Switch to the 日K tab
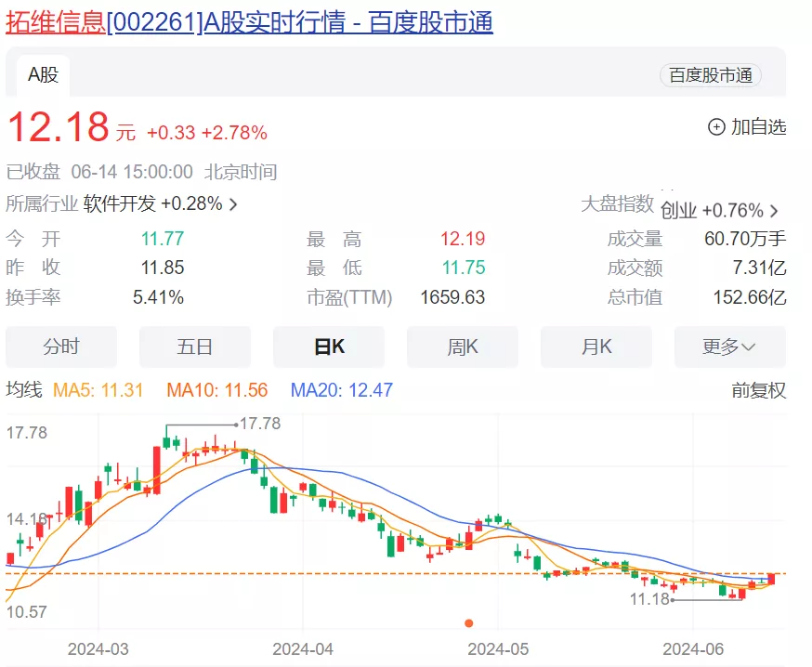Viewport: 812px width, 667px height. click(x=328, y=346)
